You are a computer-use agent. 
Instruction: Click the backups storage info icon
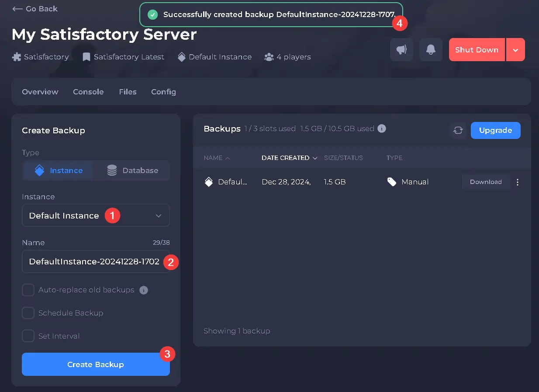(381, 128)
